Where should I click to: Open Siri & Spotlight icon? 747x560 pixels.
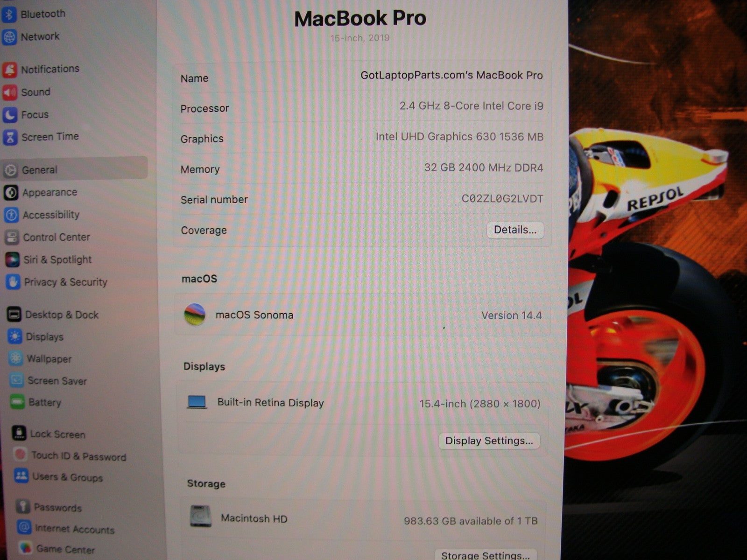pyautogui.click(x=12, y=259)
